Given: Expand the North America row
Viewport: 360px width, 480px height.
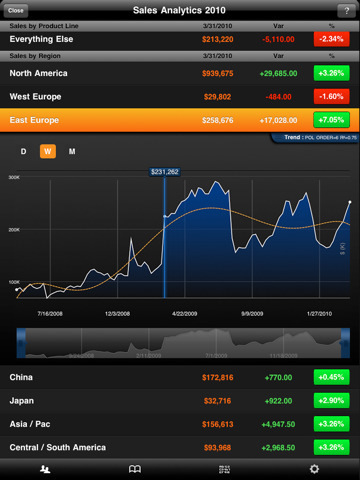Looking at the screenshot, I should click(180, 73).
